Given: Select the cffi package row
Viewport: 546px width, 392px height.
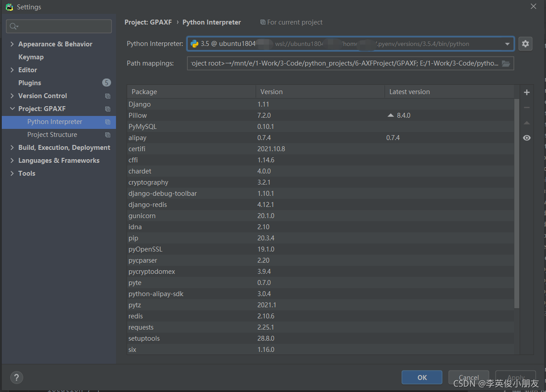Looking at the screenshot, I should (x=320, y=160).
